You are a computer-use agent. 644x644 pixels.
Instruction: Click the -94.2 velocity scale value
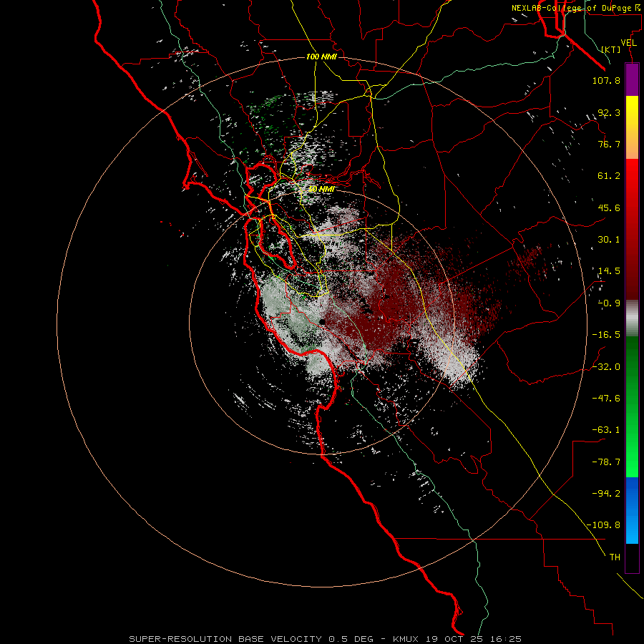pyautogui.click(x=606, y=493)
